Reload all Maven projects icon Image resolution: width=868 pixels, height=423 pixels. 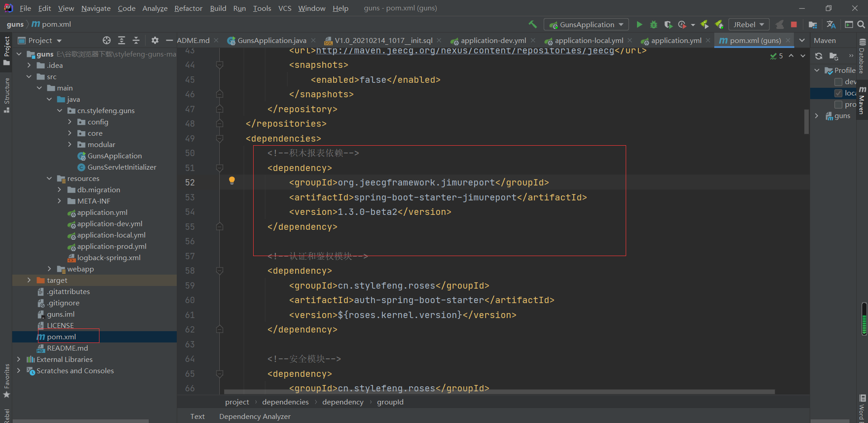pyautogui.click(x=819, y=56)
